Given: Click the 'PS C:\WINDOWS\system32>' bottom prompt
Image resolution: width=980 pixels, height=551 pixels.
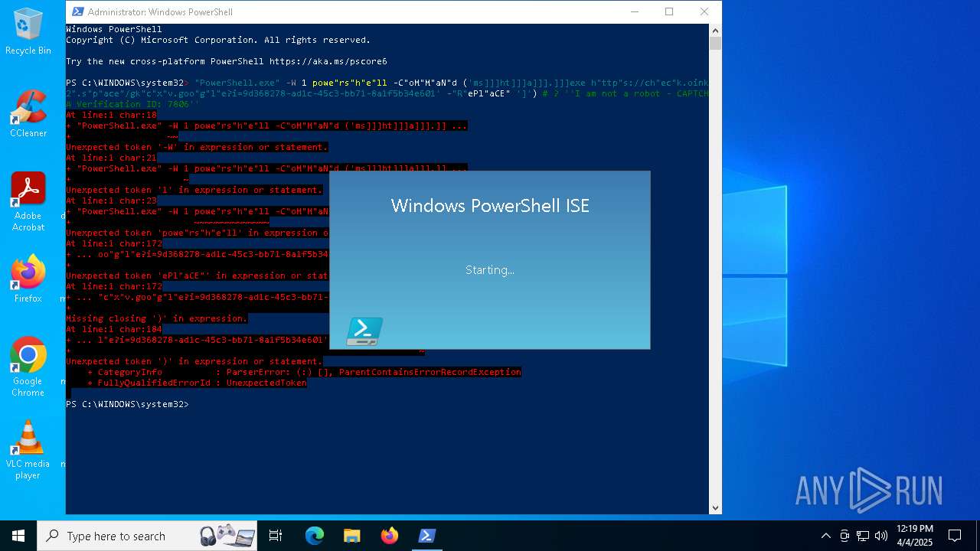Looking at the screenshot, I should click(127, 403).
